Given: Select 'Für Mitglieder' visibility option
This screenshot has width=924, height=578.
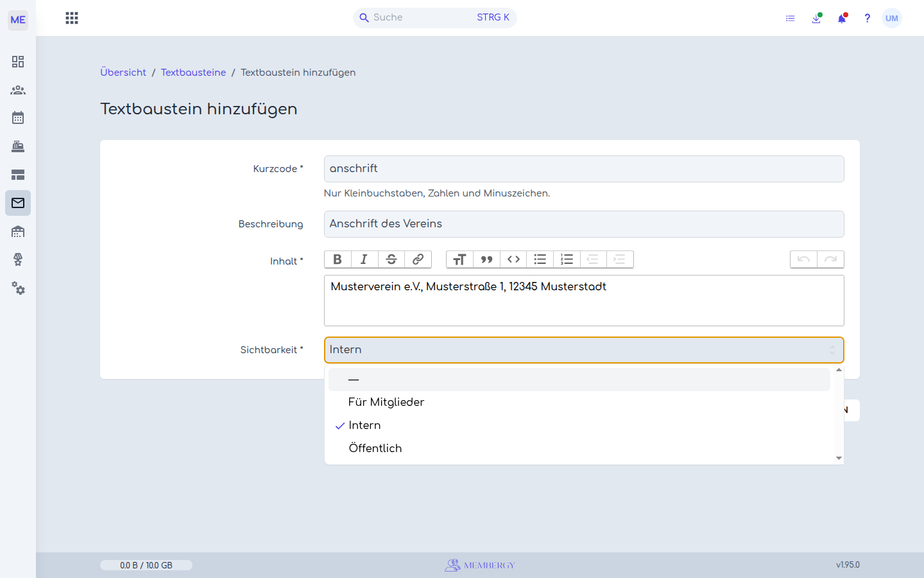Looking at the screenshot, I should [x=579, y=403].
